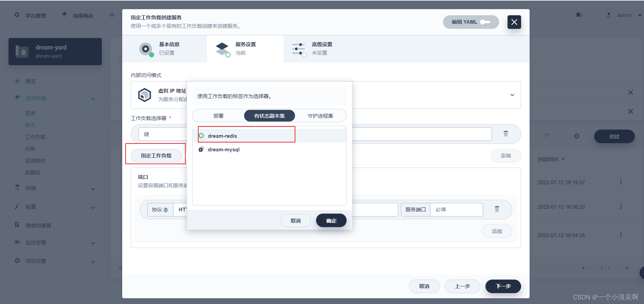Proceed with 下一步 button

503,286
